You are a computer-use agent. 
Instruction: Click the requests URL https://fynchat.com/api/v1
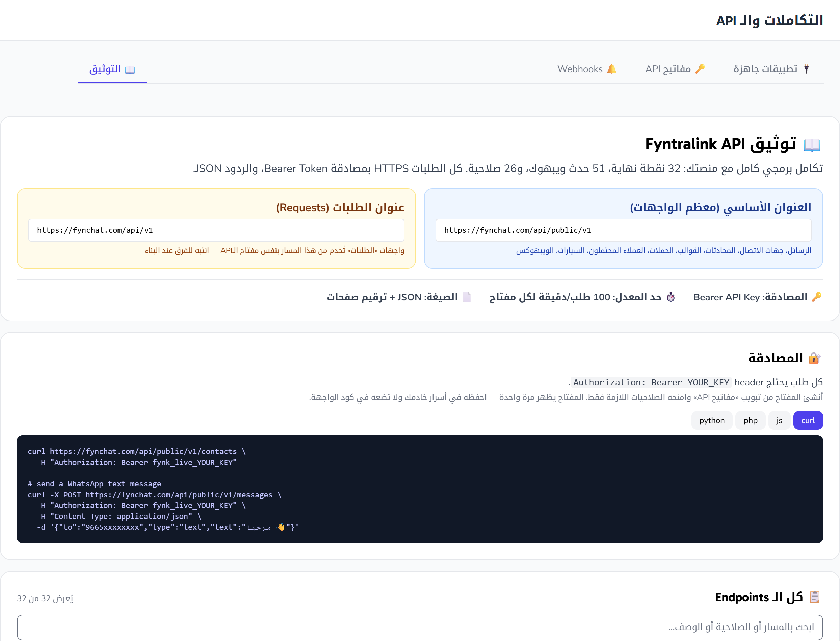(x=216, y=230)
